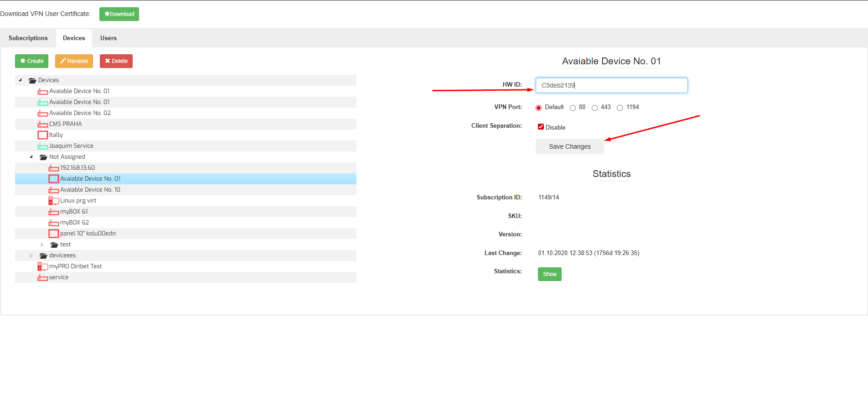Click the icon for panel 10" kolu00edn
The height and width of the screenshot is (417, 868).
pyautogui.click(x=53, y=234)
